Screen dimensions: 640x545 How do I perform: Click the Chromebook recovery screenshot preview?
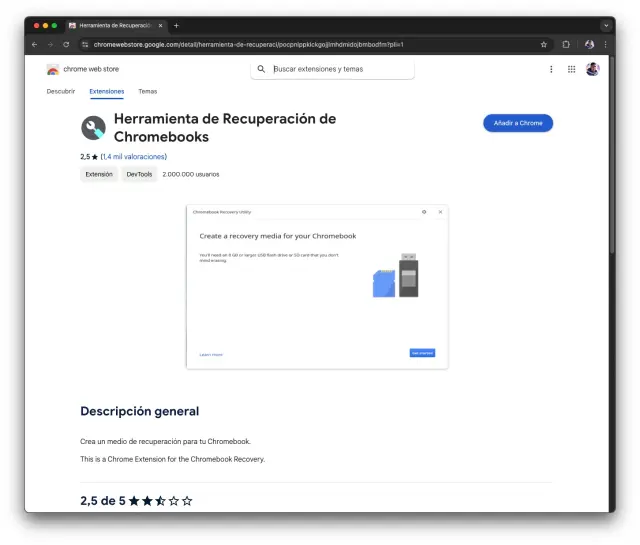[x=317, y=287]
